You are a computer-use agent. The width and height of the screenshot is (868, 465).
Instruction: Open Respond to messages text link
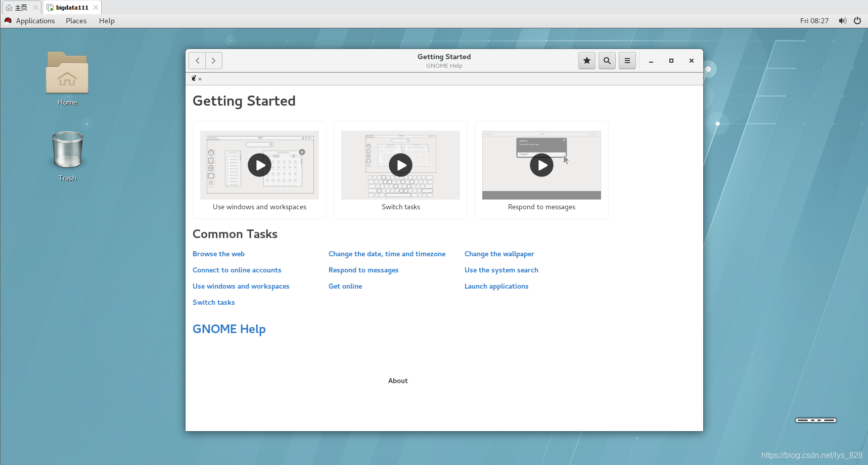(x=363, y=270)
